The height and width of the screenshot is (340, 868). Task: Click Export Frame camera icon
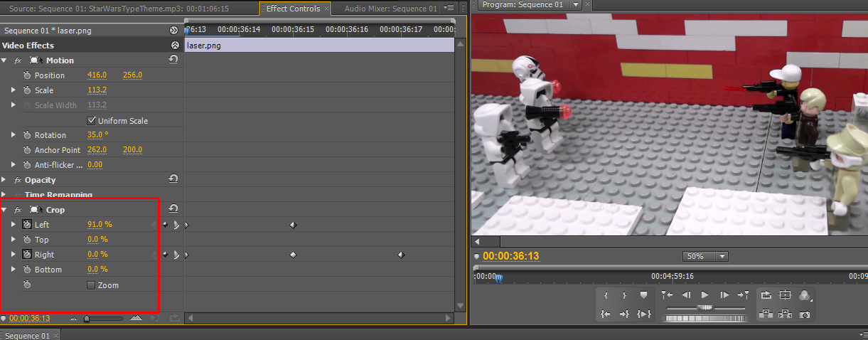click(x=804, y=314)
